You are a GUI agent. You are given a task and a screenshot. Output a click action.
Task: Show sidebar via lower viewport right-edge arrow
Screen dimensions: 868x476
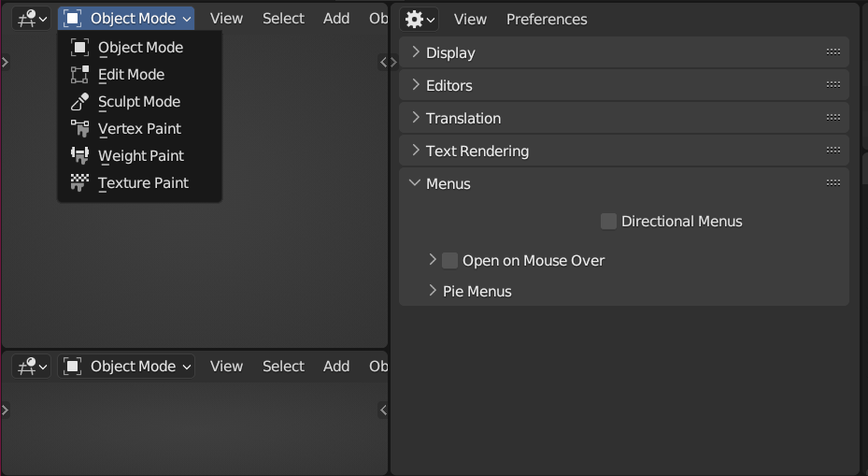(x=383, y=410)
